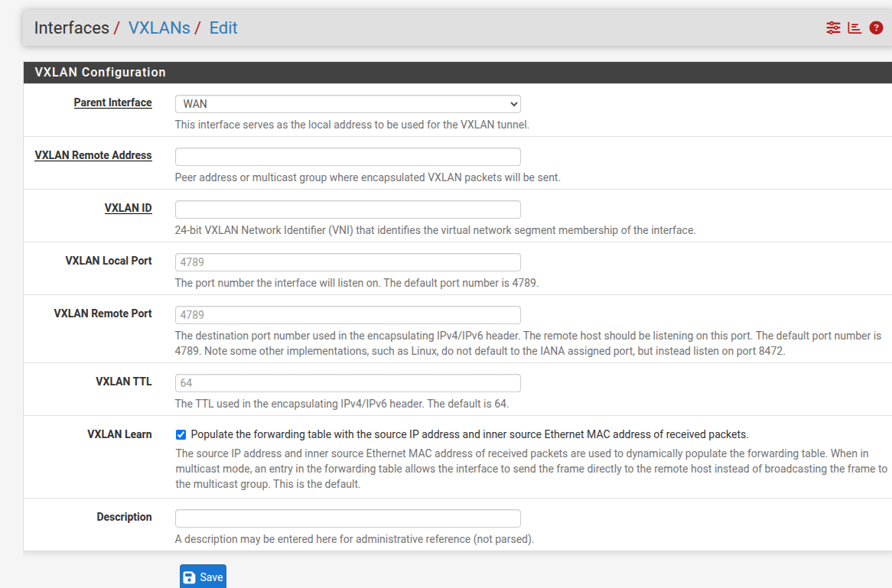This screenshot has height=588, width=892.
Task: Click the VXLAN Remote Address label
Action: click(x=93, y=155)
